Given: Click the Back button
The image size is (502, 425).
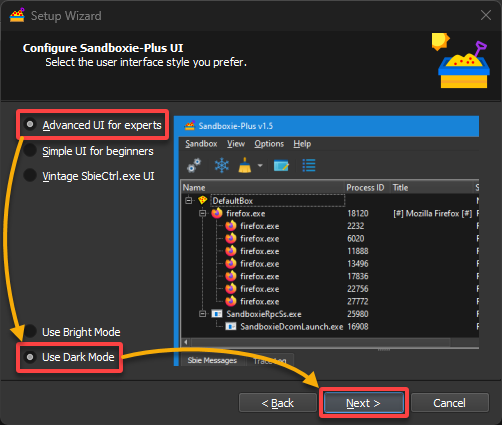Looking at the screenshot, I should 277,403.
